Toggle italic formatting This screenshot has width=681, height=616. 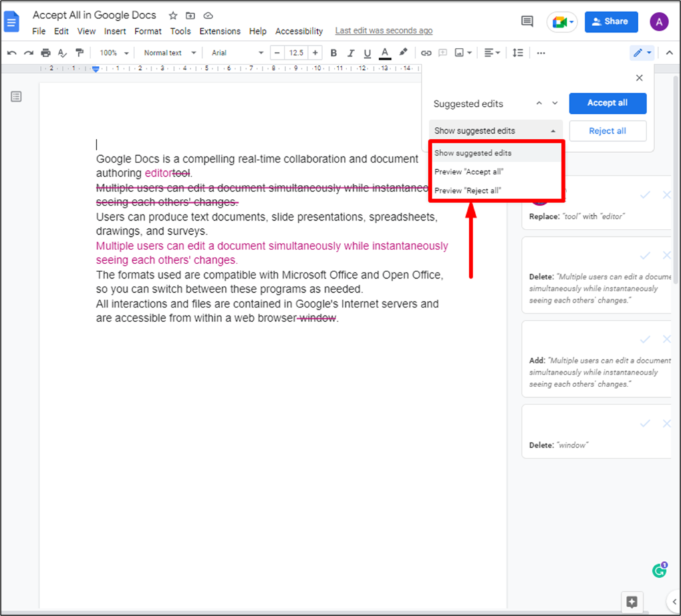[350, 53]
